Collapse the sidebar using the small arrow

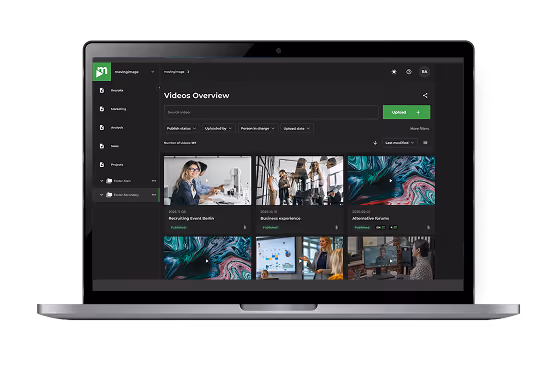coord(159,87)
